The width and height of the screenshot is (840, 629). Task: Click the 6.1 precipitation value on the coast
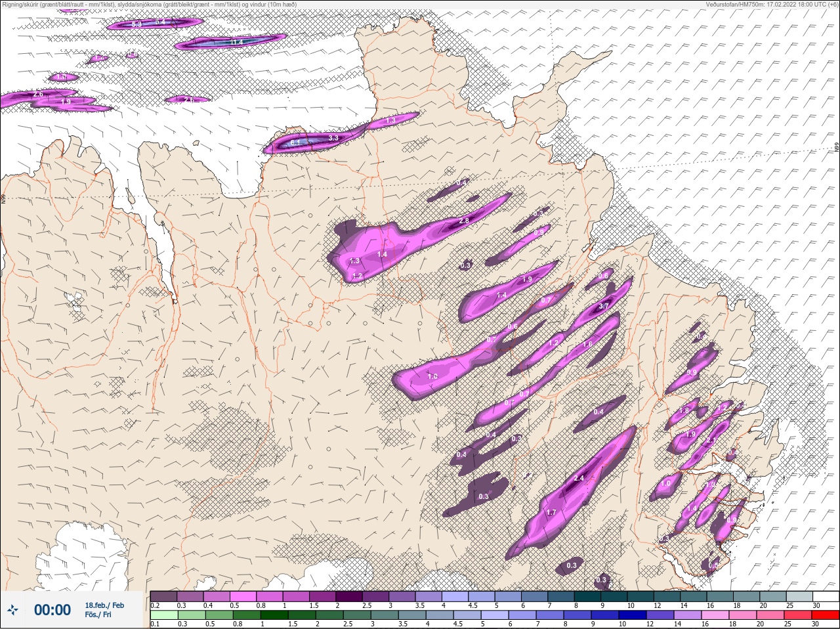[295, 142]
